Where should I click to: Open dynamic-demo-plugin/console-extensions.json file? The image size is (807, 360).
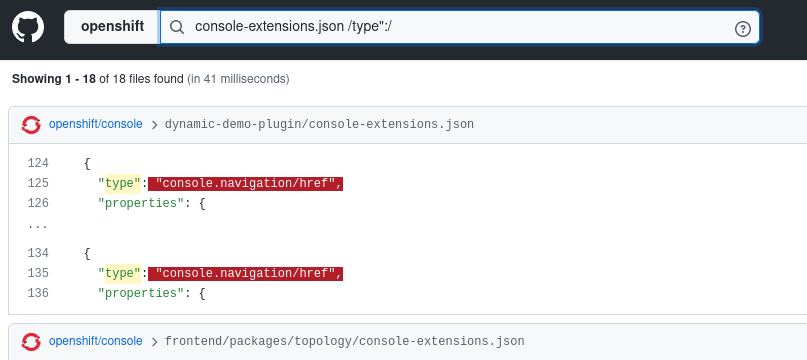click(x=319, y=124)
